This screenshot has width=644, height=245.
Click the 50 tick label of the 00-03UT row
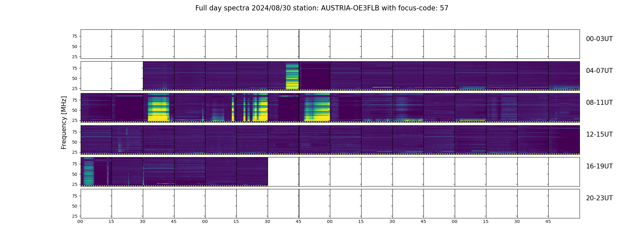(x=75, y=47)
